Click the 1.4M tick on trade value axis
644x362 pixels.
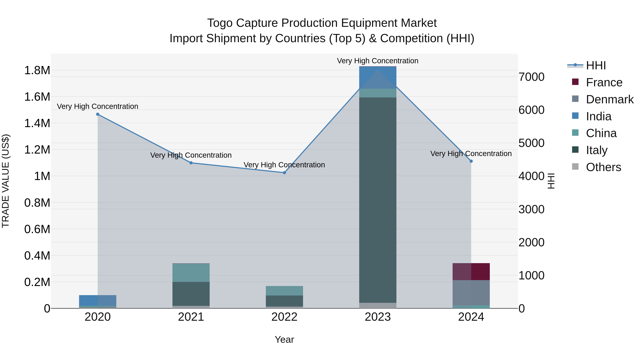[37, 123]
